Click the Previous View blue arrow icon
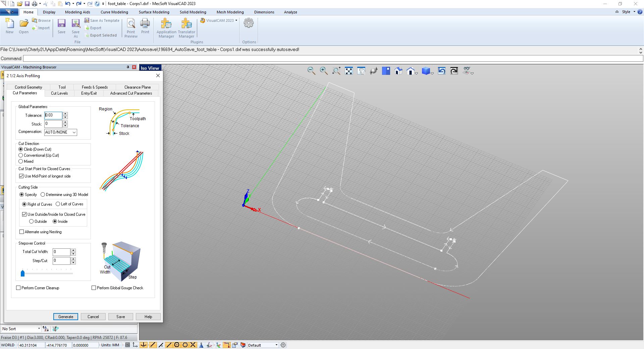The height and width of the screenshot is (349, 644). (442, 71)
